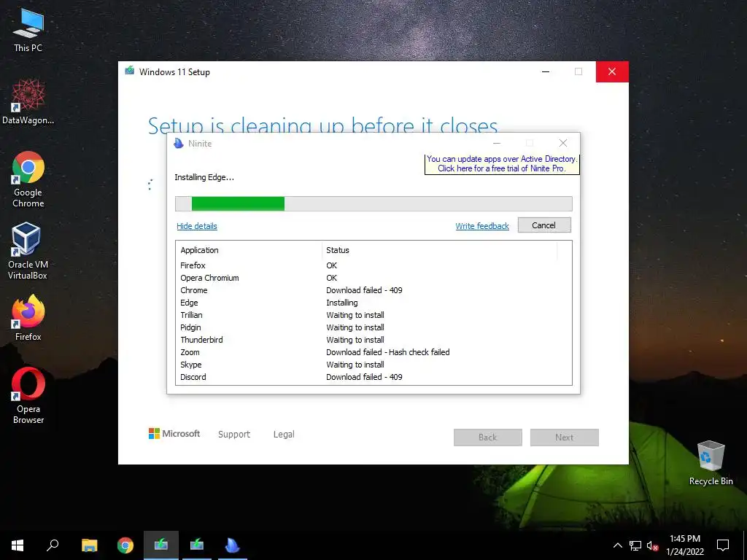Select the Discord application row

click(x=373, y=377)
